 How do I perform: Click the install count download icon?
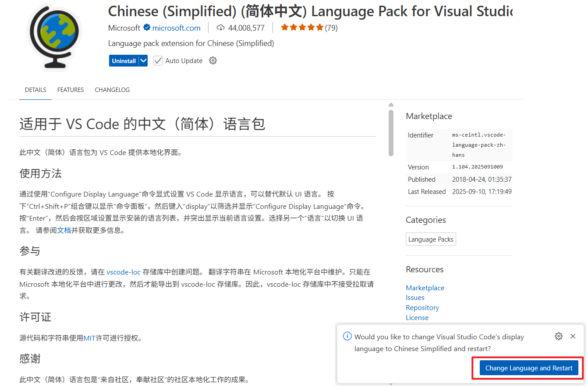[x=221, y=28]
